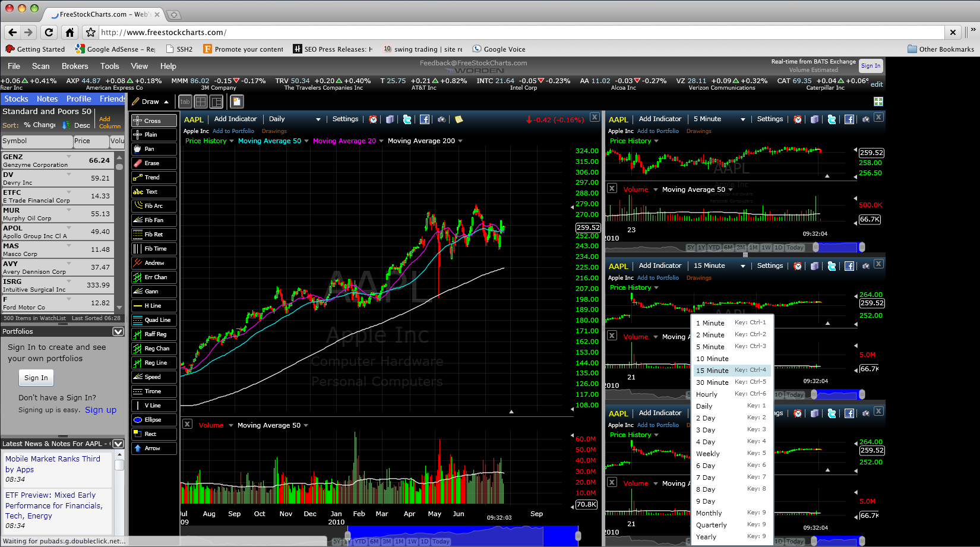Viewport: 980px width, 547px height.
Task: Click Twitter share icon on daily chart
Action: 407,119
